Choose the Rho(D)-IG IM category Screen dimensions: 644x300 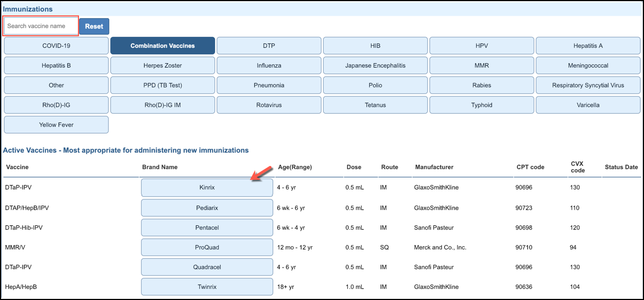162,105
